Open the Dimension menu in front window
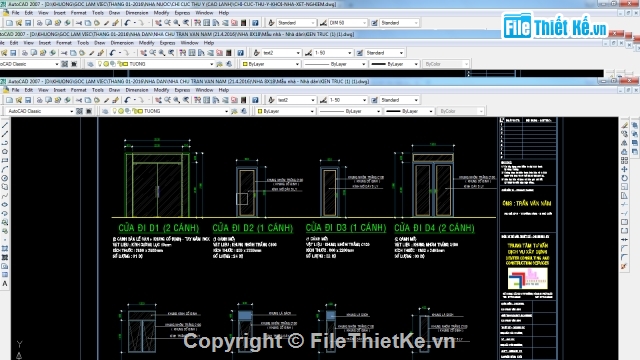Screen dimensions: 640x360 click(137, 90)
